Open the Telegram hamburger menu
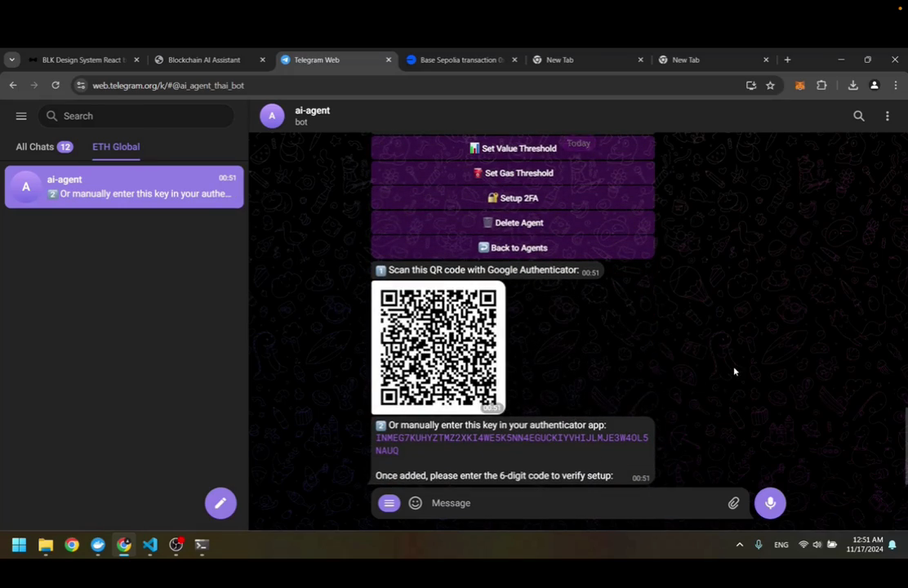The image size is (908, 588). point(21,116)
